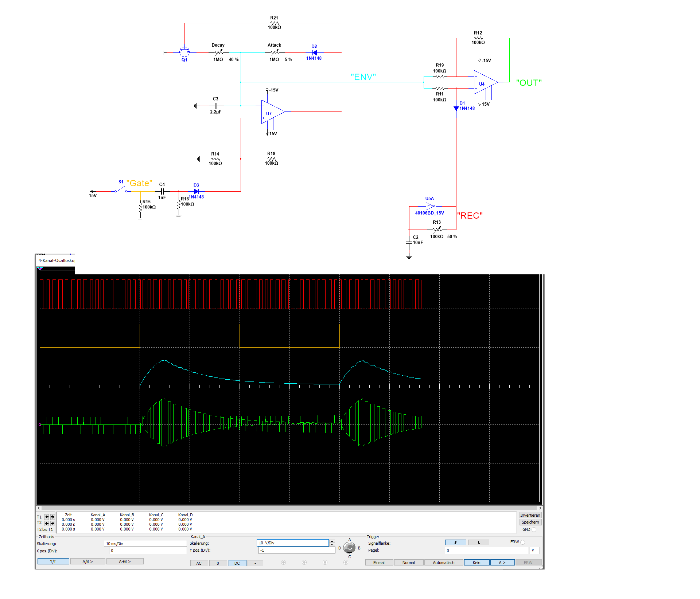Click the Speichern button
Screen dimensions: 700x599
pos(530,522)
